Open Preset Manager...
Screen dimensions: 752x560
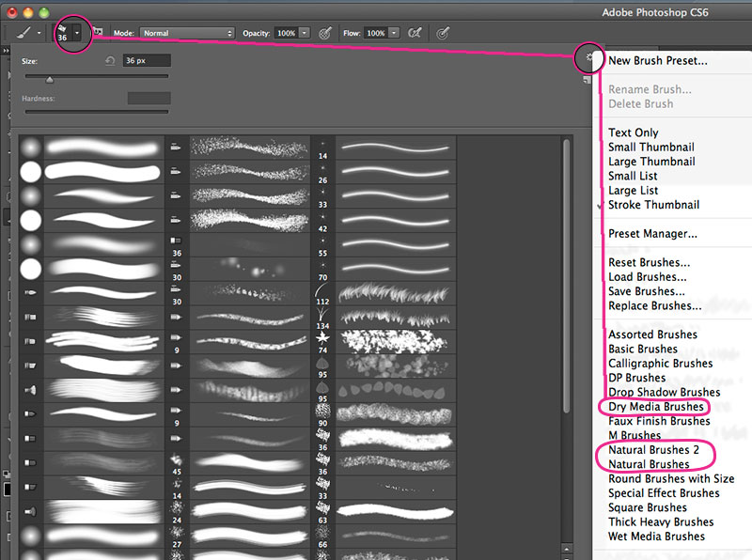[652, 234]
